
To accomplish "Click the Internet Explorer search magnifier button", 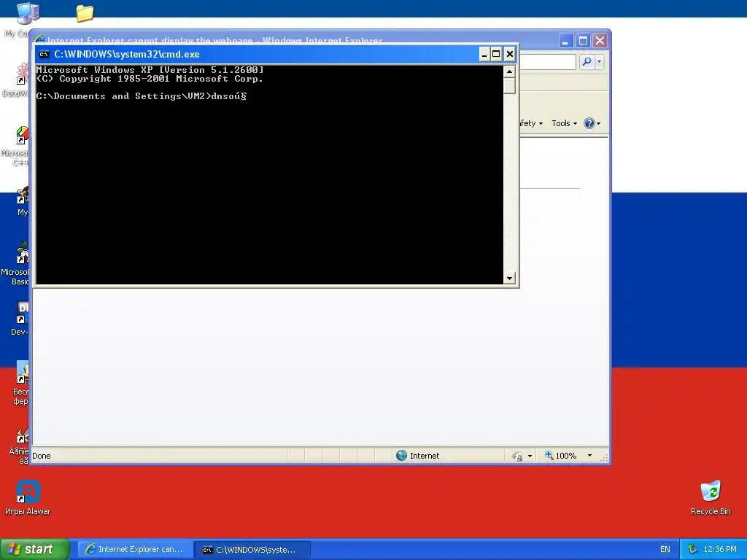I will (x=587, y=61).
